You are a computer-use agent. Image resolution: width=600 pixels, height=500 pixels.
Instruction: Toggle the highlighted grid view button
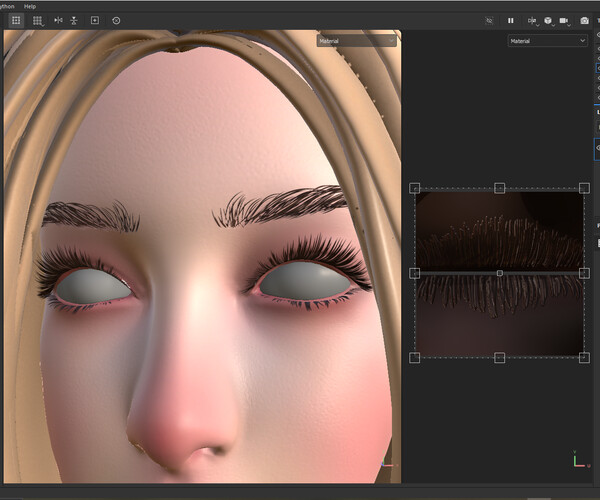pyautogui.click(x=16, y=21)
